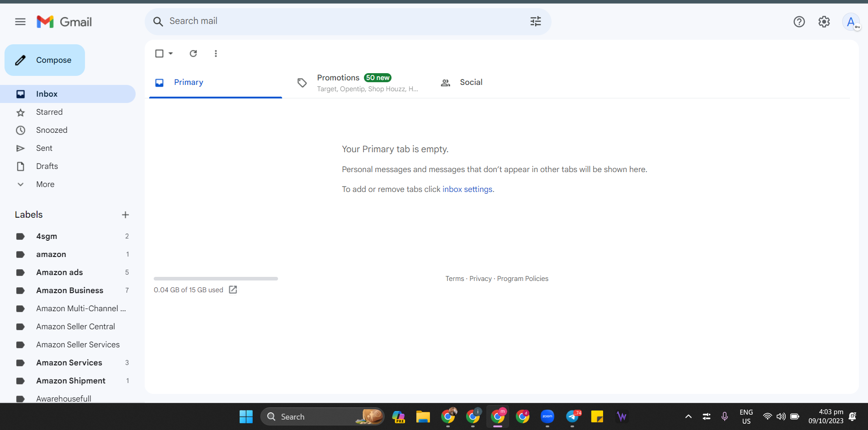Open the amazon label
This screenshot has width=868, height=430.
(68, 254)
